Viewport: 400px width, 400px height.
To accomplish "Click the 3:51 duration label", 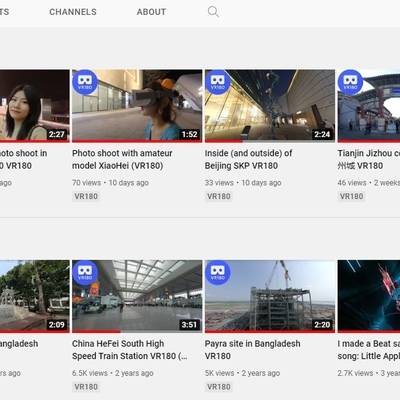I will tap(189, 325).
